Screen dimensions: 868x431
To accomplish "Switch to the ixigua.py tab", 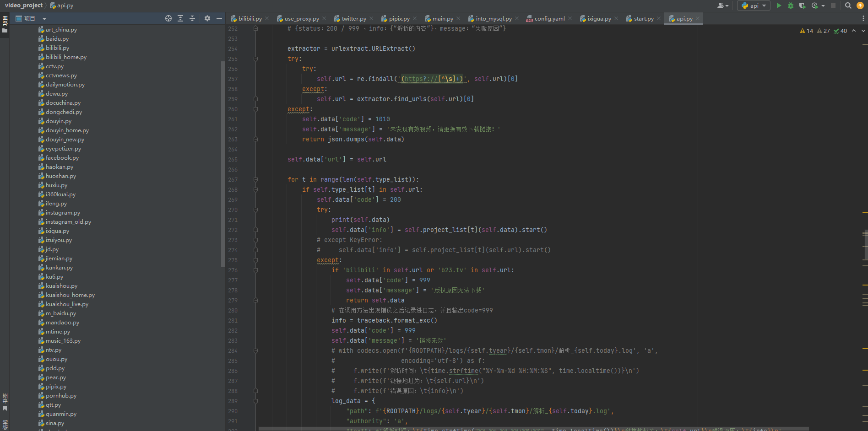I will point(599,18).
